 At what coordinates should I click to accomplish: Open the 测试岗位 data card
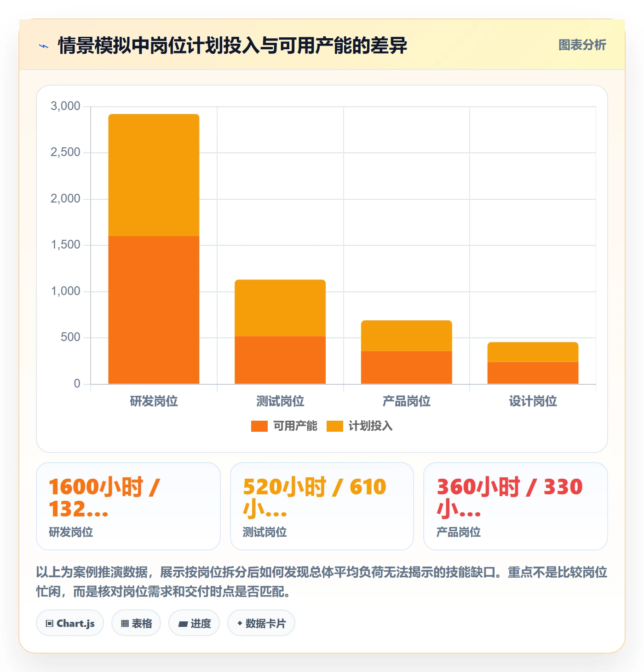[x=322, y=506]
